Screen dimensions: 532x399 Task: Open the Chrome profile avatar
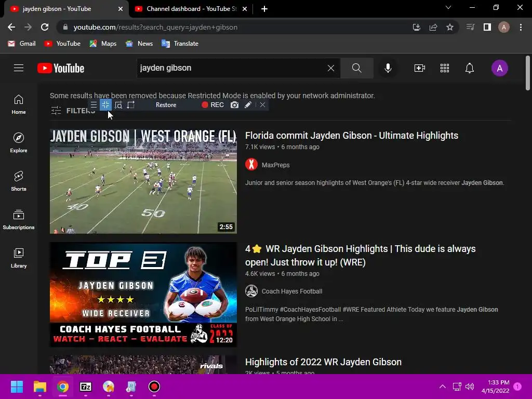(x=504, y=27)
